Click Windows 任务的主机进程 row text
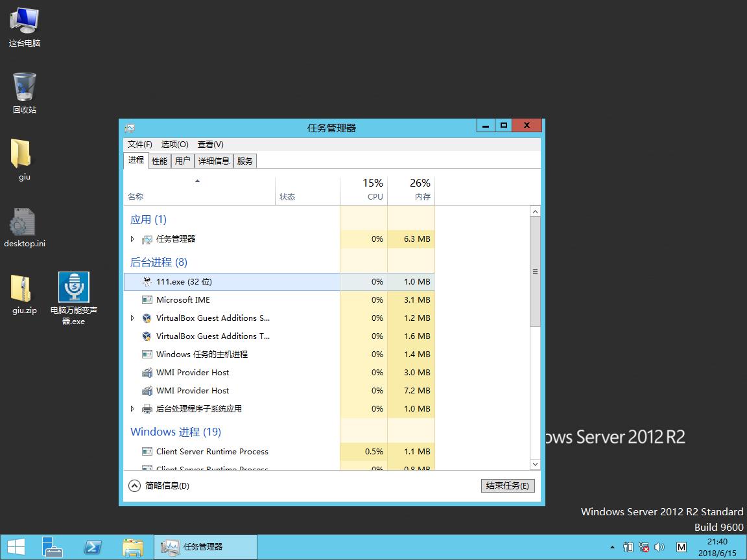Image resolution: width=747 pixels, height=560 pixels. [x=202, y=355]
